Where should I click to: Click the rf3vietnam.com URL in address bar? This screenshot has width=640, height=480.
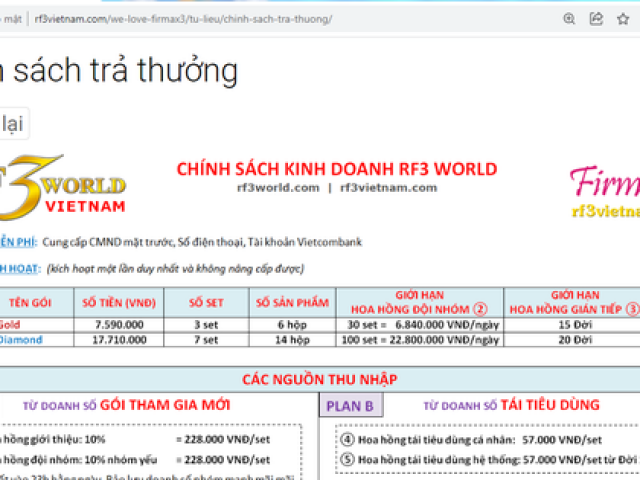coord(183,19)
